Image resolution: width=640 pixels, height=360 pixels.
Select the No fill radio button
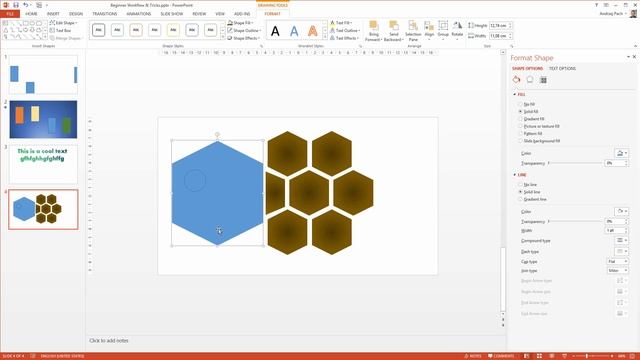520,104
